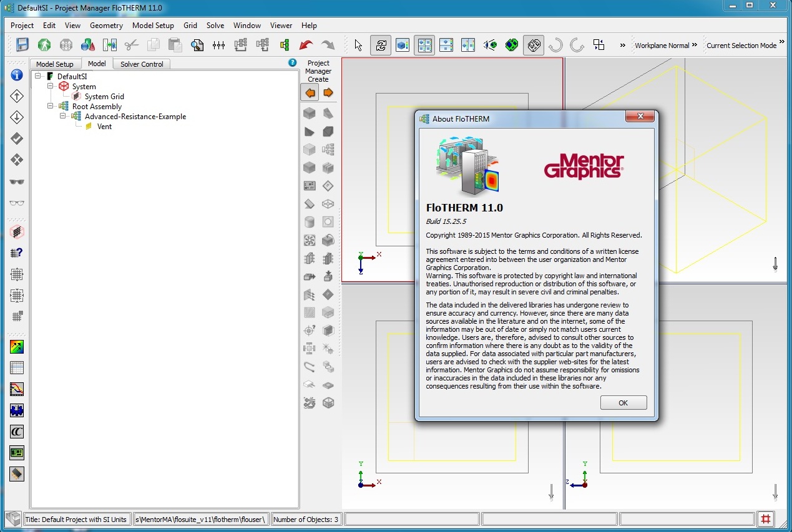Click the blue info icon in left sidebar
792x532 pixels.
click(x=17, y=75)
